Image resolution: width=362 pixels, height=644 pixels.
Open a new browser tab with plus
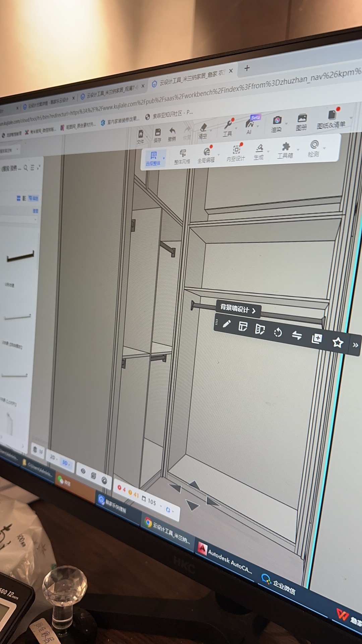pyautogui.click(x=247, y=68)
